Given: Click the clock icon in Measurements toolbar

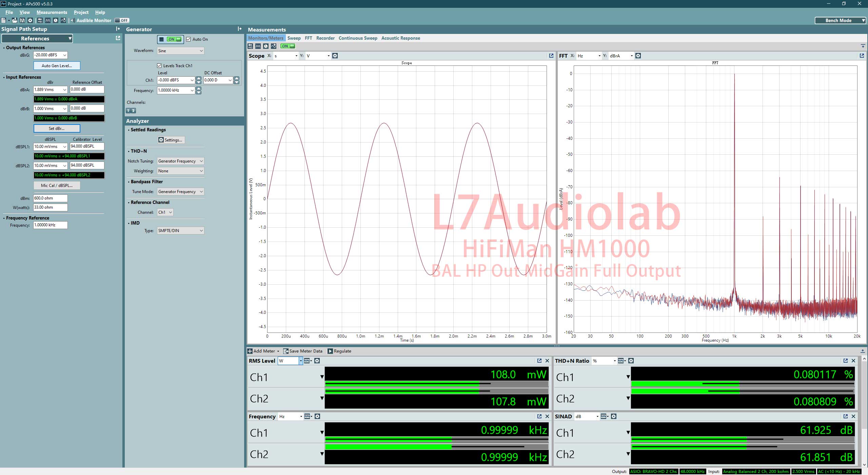Looking at the screenshot, I should point(266,46).
